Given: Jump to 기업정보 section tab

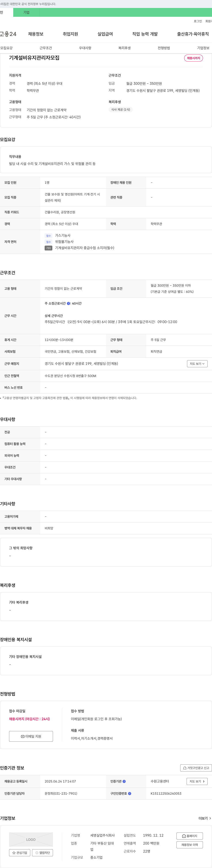Looking at the screenshot, I should 203,48.
